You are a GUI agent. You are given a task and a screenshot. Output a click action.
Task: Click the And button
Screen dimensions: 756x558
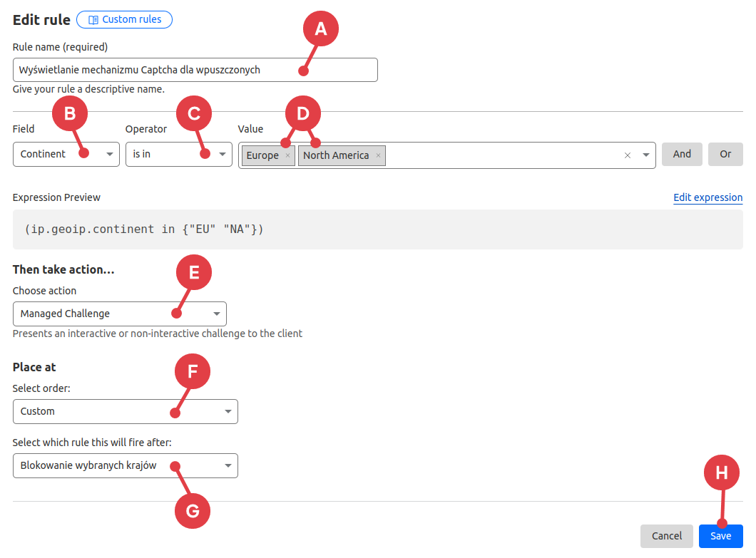click(682, 154)
